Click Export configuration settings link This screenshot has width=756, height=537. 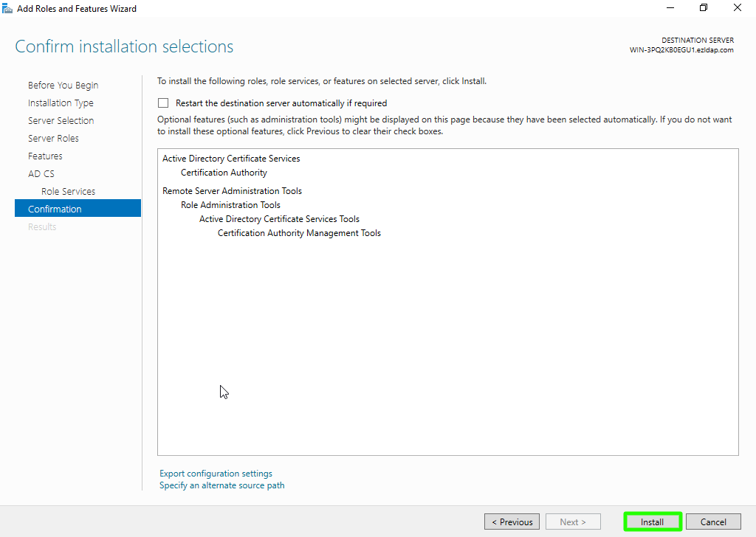coord(216,474)
